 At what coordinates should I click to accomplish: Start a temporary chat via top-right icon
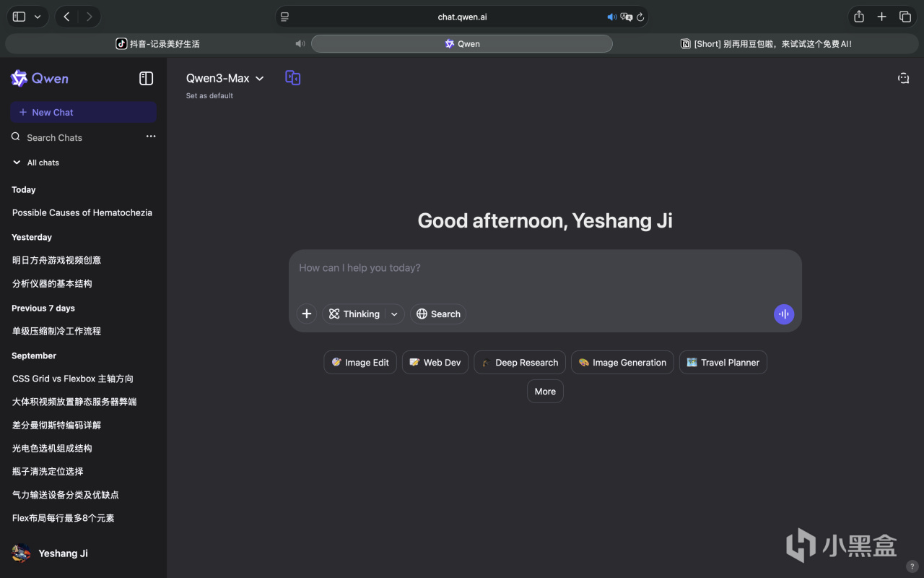pyautogui.click(x=903, y=78)
